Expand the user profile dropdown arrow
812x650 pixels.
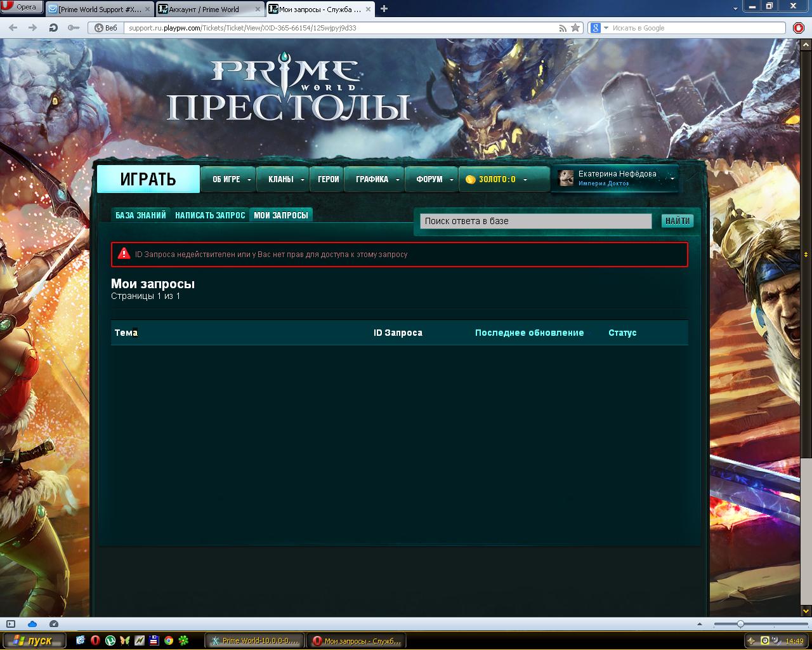point(672,178)
